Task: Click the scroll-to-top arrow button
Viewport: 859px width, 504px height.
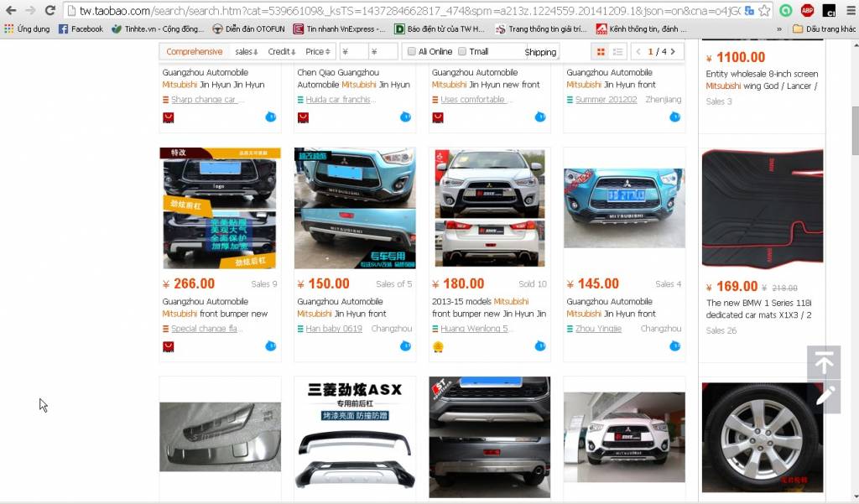Action: pos(824,362)
